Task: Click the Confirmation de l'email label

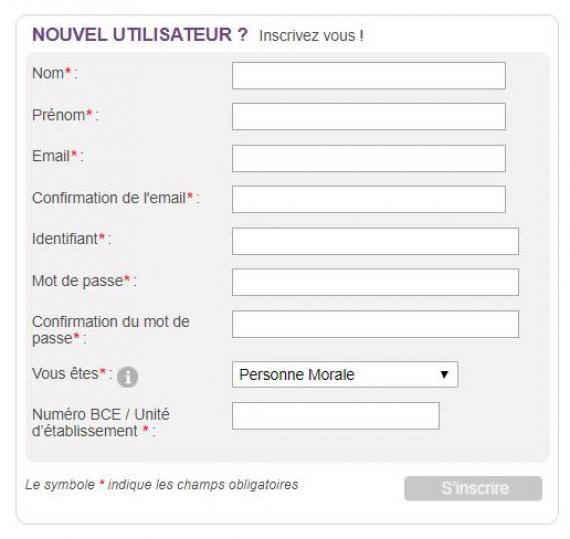Action: click(116, 198)
